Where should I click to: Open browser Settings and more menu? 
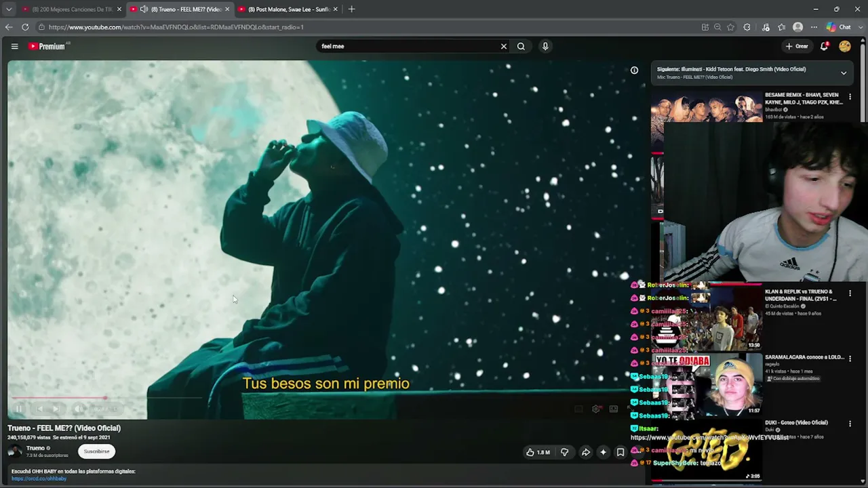click(x=814, y=27)
